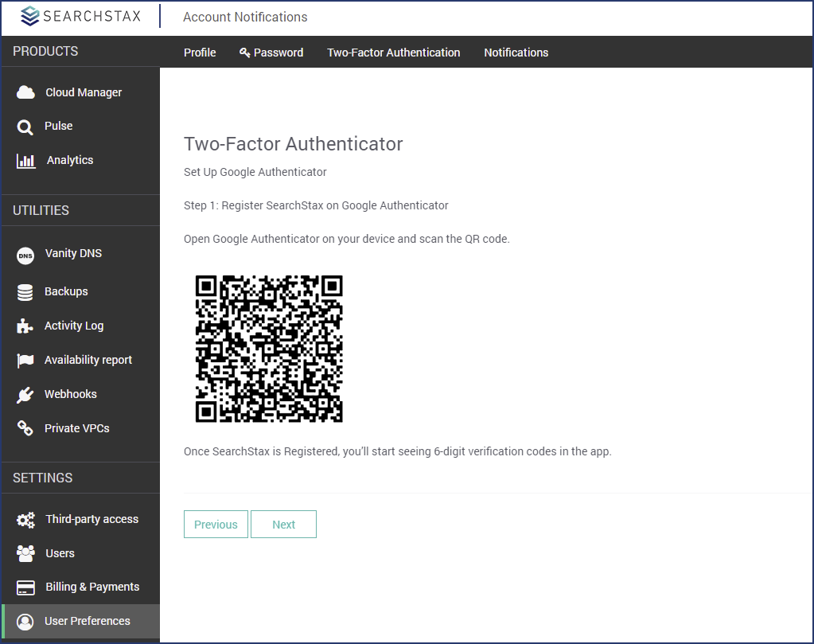Click the Backups database icon

pyautogui.click(x=25, y=292)
